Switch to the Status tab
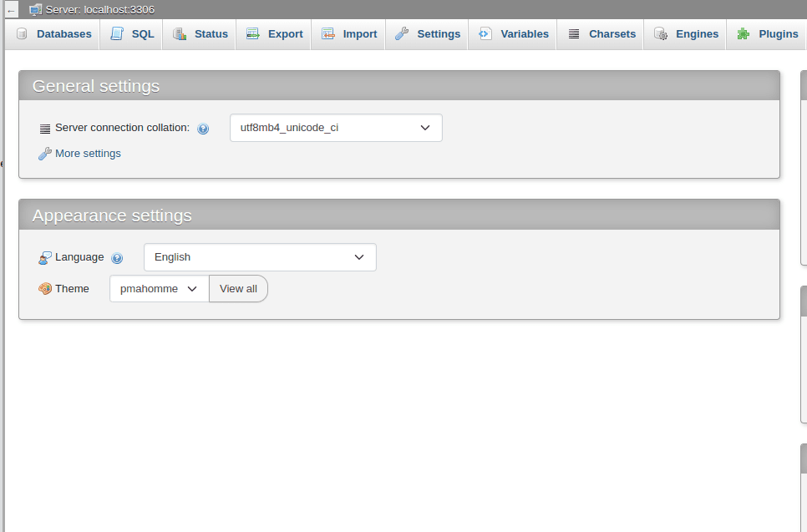 (200, 34)
